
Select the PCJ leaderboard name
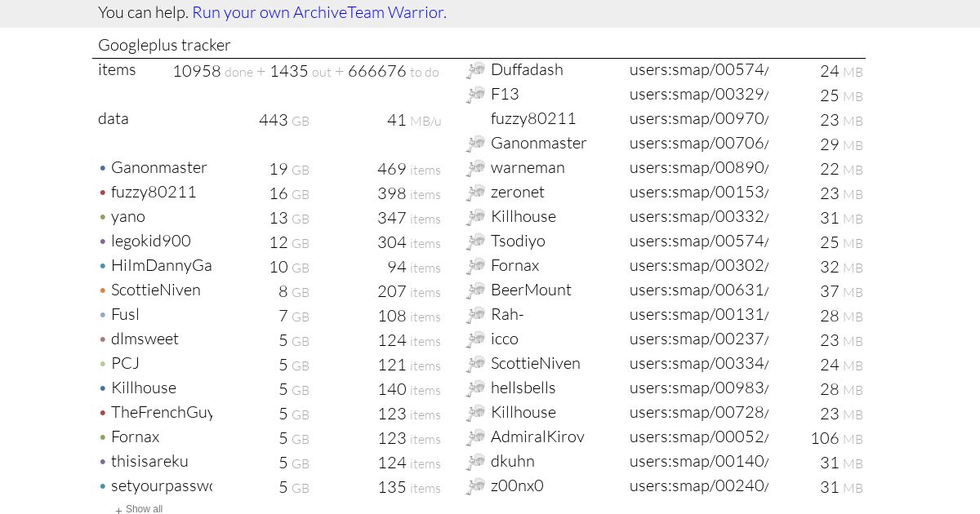(125, 363)
